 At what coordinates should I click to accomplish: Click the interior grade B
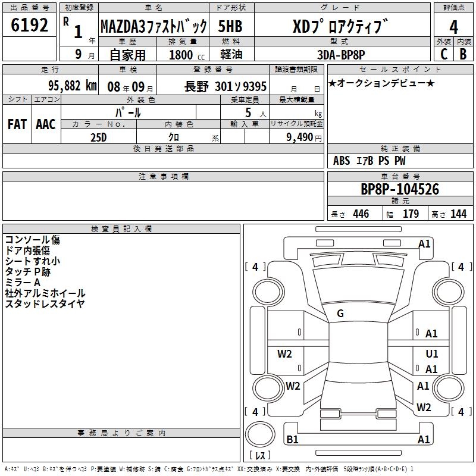[463, 54]
